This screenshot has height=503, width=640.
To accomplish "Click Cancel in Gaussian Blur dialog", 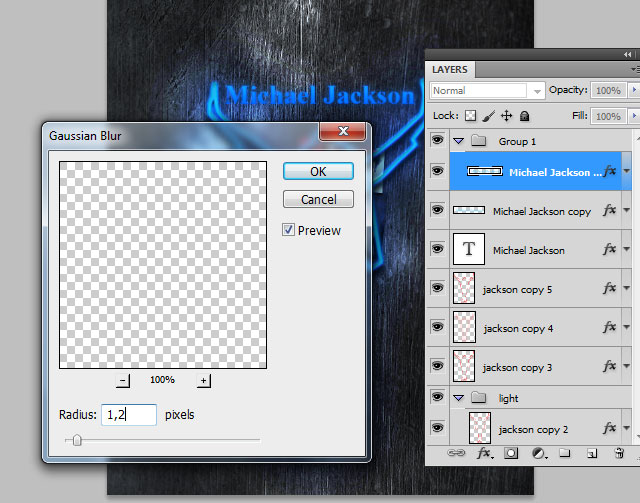I will click(x=318, y=199).
